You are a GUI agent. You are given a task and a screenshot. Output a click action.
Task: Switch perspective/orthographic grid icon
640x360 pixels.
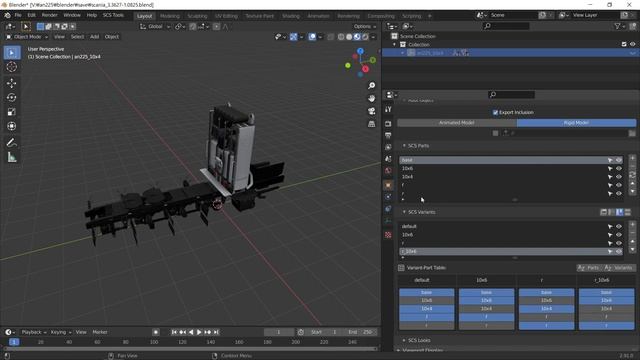tap(371, 124)
